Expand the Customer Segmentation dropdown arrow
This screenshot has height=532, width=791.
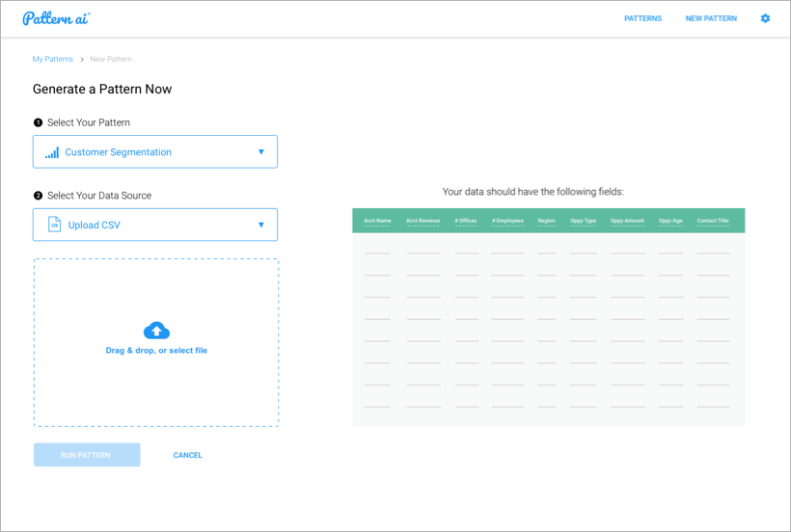point(260,152)
